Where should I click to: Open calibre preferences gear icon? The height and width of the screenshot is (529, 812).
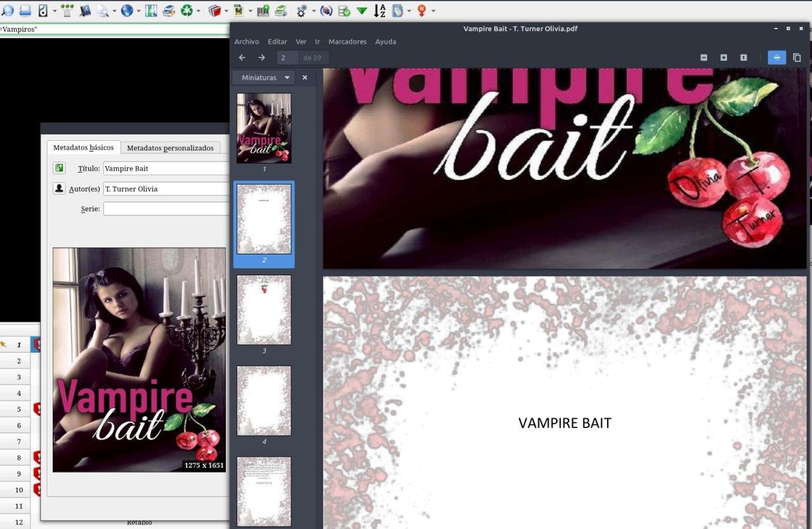click(302, 10)
